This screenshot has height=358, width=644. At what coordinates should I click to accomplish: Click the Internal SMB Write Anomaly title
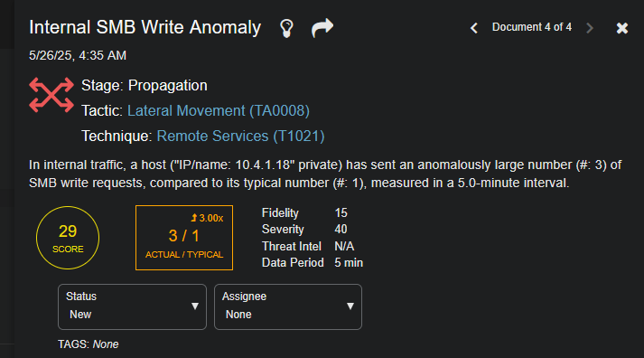pos(145,27)
